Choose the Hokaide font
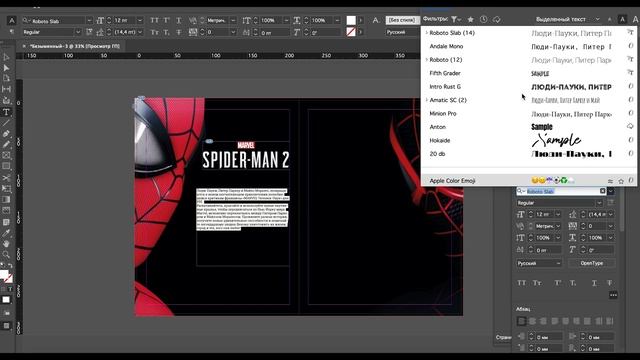 tap(440, 140)
